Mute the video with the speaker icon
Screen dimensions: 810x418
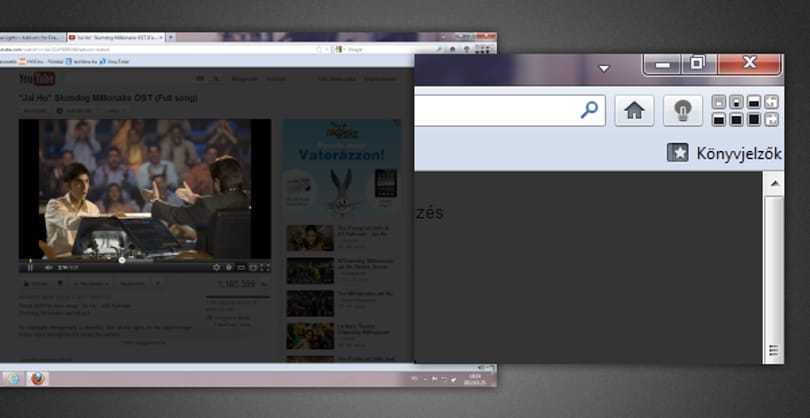coord(48,267)
